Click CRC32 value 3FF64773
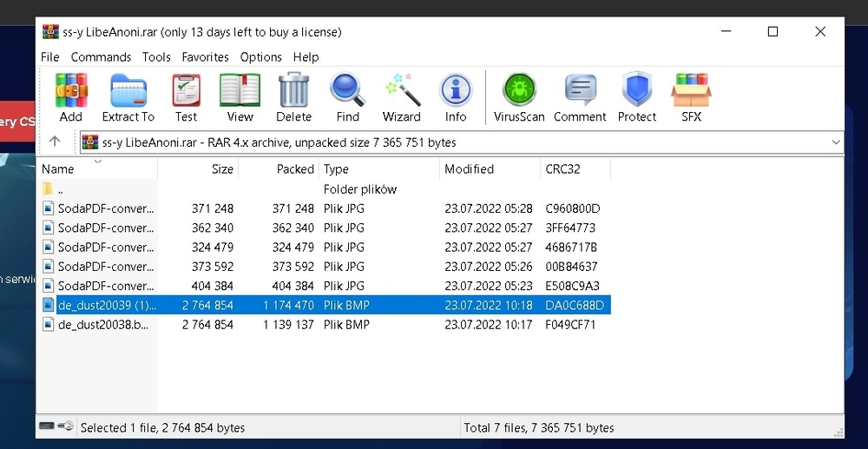This screenshot has width=868, height=449. [570, 228]
